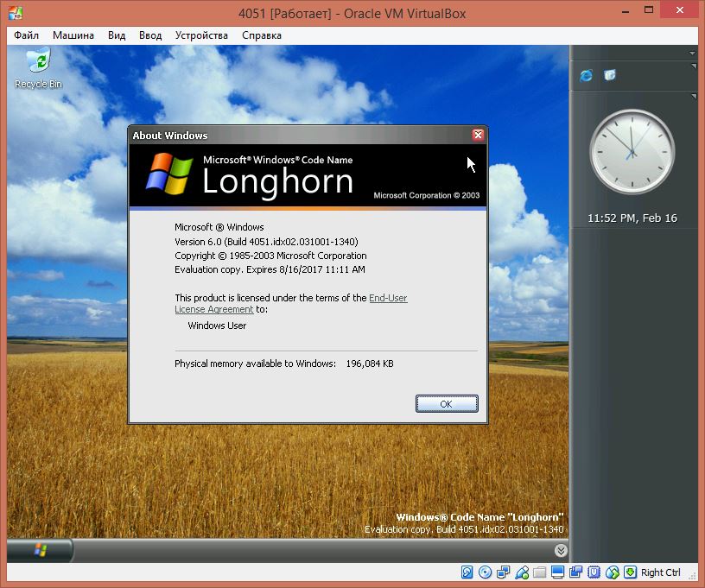Screen dimensions: 705x588
Task: Open the End-User link text
Action: [x=388, y=298]
